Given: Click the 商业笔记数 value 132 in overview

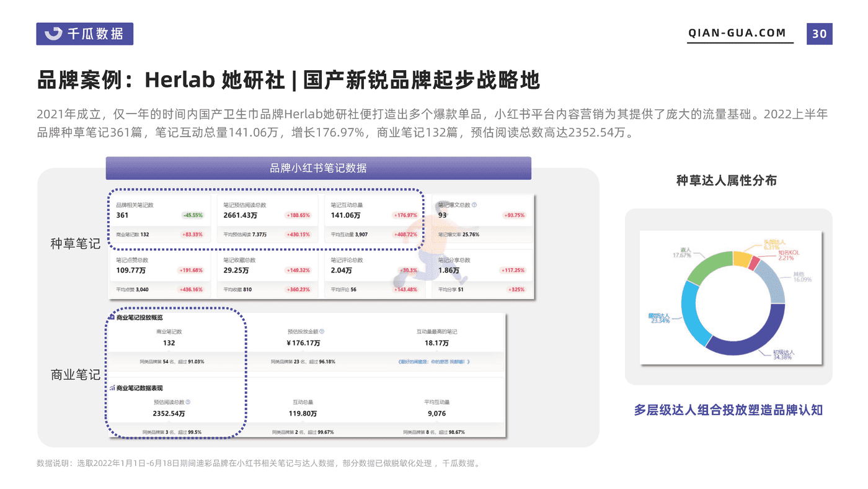Looking at the screenshot, I should (x=169, y=343).
